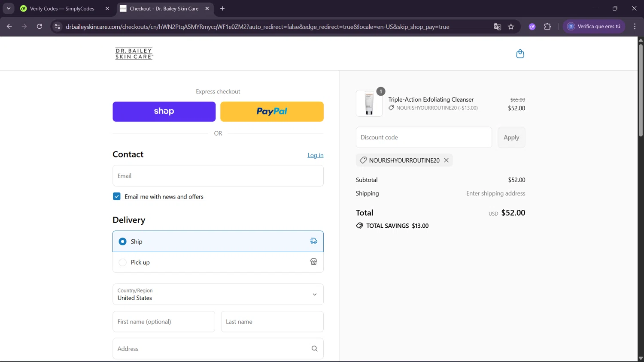
Task: Focus the Email input field
Action: (218, 176)
